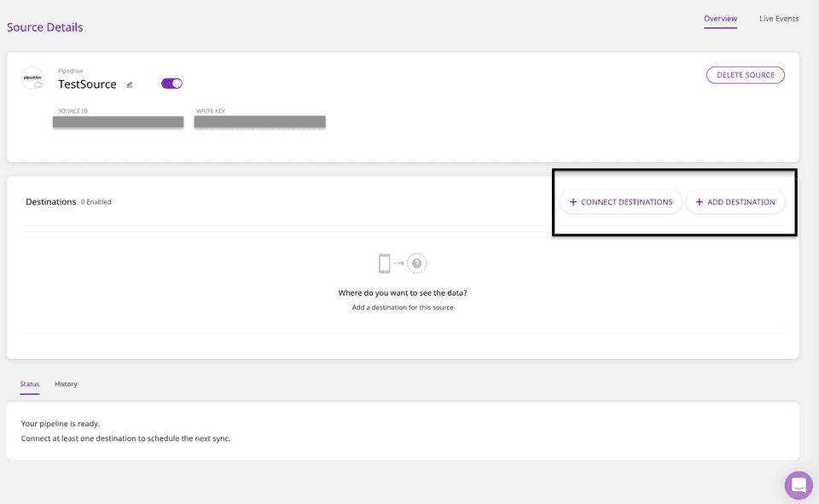The width and height of the screenshot is (819, 504).
Task: Click the Source Details heading
Action: point(45,27)
